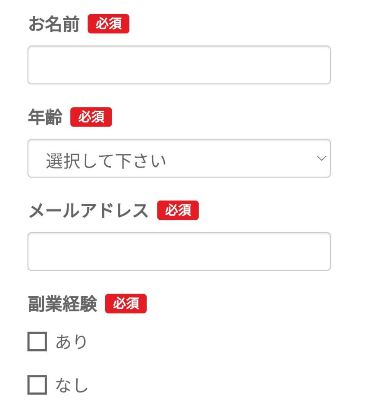Place cursor in the email entry box
The height and width of the screenshot is (415, 372).
[x=179, y=251]
